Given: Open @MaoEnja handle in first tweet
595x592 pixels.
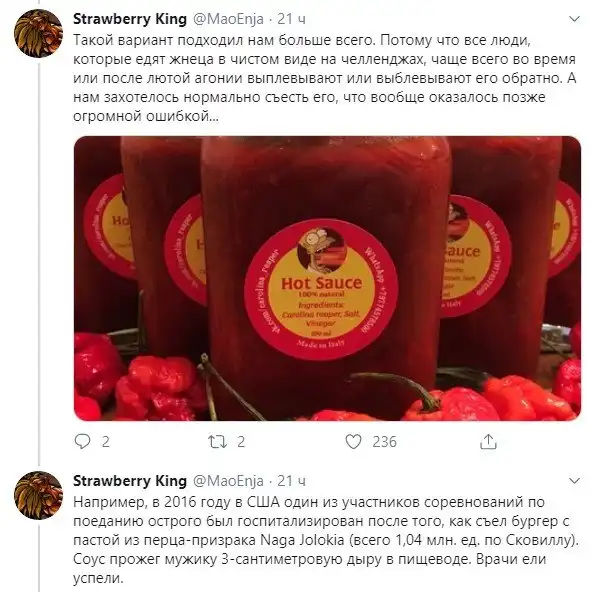Looking at the screenshot, I should click(x=229, y=19).
